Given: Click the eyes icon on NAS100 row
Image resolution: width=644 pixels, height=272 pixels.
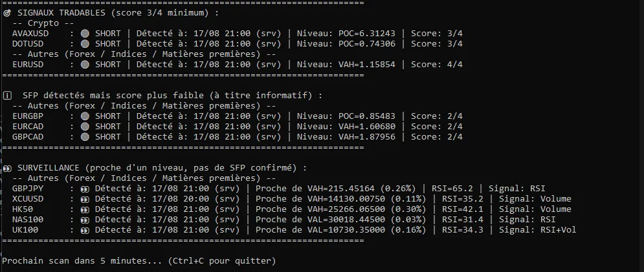Looking at the screenshot, I should 85,220.
